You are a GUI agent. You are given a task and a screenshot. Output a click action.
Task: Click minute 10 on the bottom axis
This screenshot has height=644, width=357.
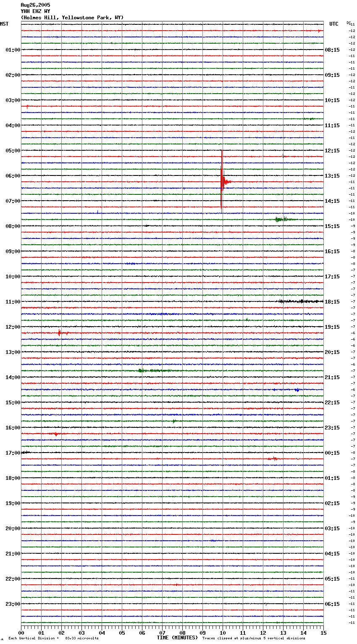[223, 633]
